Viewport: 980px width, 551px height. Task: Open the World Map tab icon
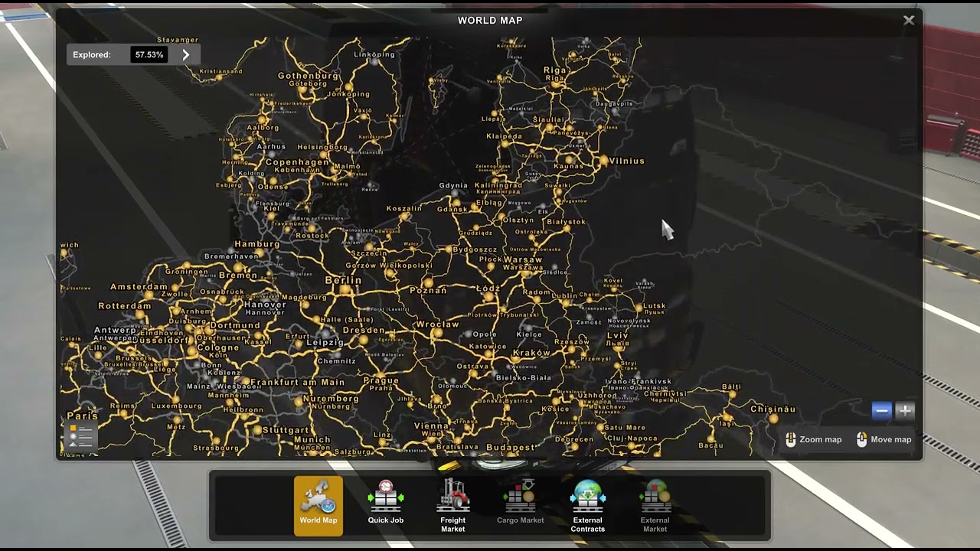[x=318, y=505]
